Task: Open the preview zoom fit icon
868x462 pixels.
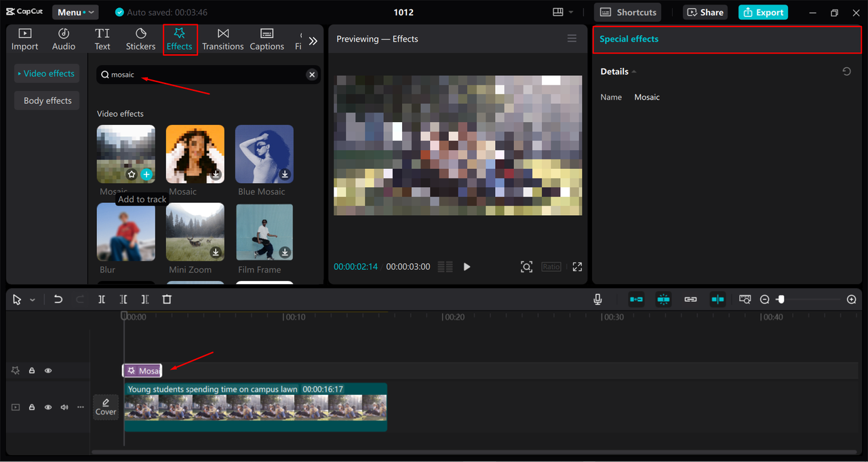Action: pos(526,267)
